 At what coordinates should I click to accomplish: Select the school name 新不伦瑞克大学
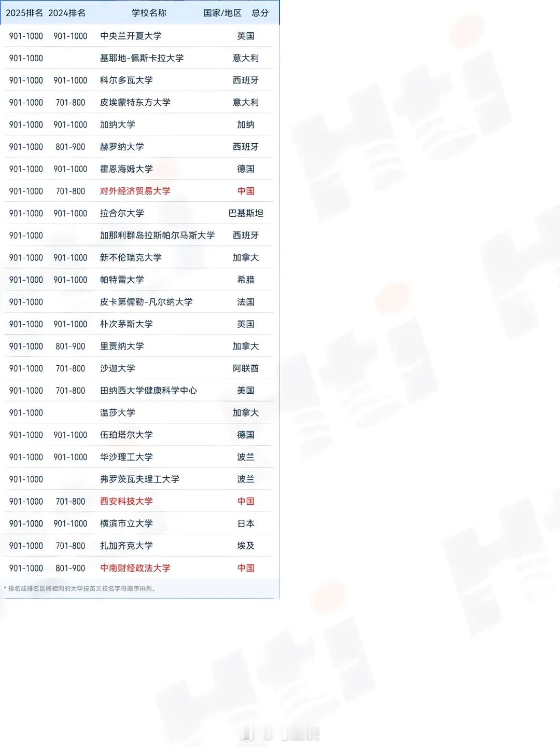click(x=131, y=258)
